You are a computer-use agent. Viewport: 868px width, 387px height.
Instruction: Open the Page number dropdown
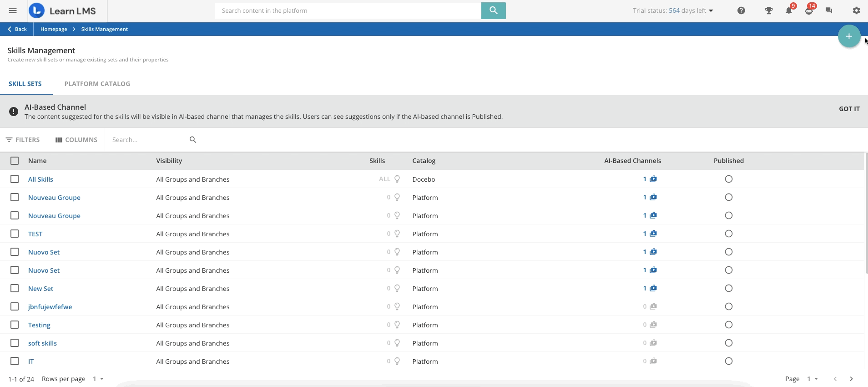[812, 379]
